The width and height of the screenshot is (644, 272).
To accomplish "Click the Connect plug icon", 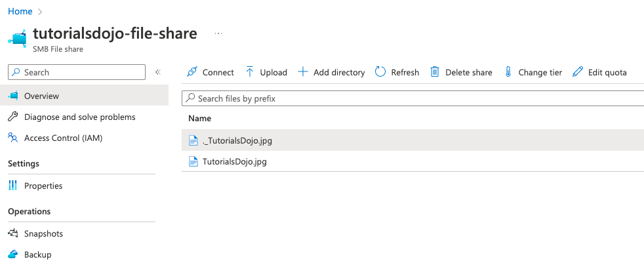I will pyautogui.click(x=191, y=72).
